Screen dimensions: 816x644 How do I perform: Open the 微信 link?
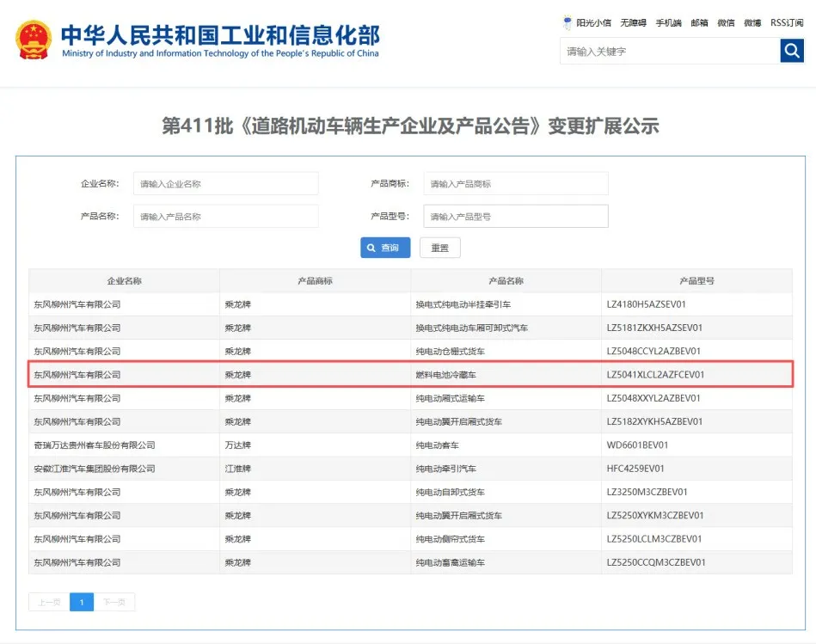[x=726, y=23]
